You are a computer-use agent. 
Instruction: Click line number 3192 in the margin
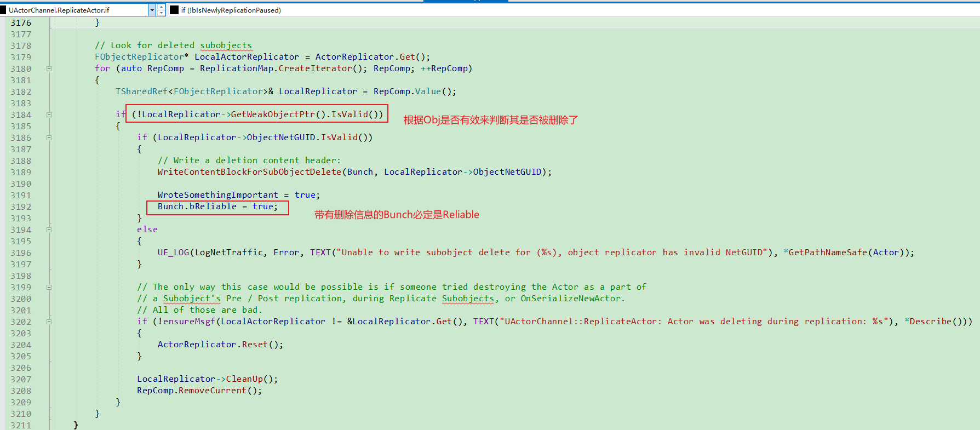pyautogui.click(x=21, y=207)
